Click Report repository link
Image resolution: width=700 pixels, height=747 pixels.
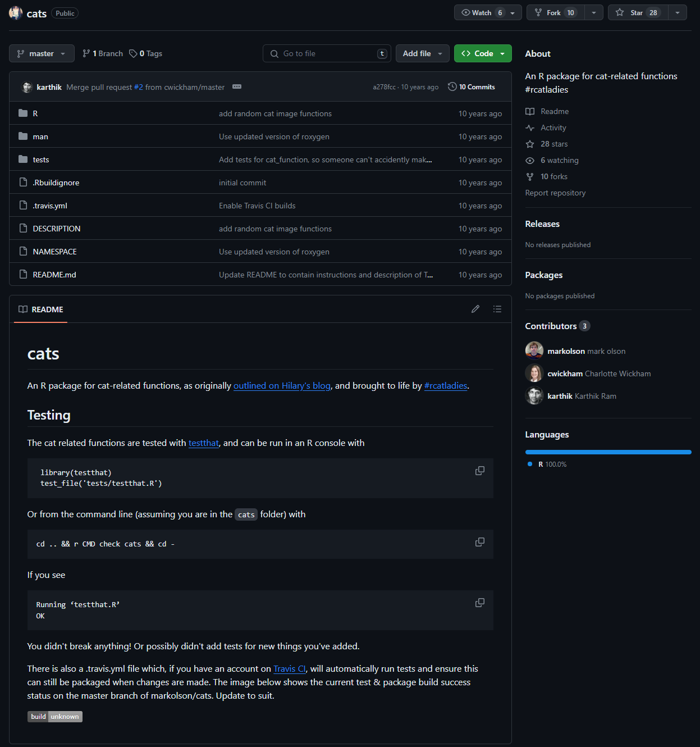555,193
